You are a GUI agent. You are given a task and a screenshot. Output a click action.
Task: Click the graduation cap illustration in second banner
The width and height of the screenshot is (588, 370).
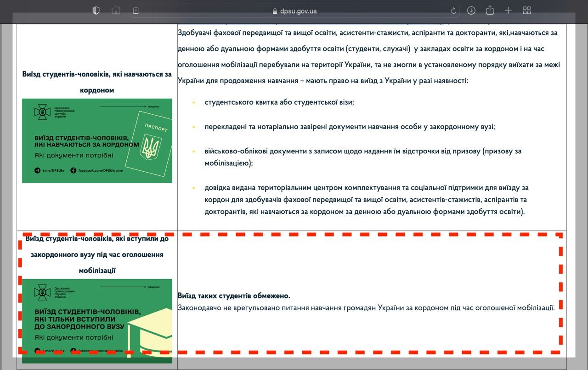click(x=151, y=334)
